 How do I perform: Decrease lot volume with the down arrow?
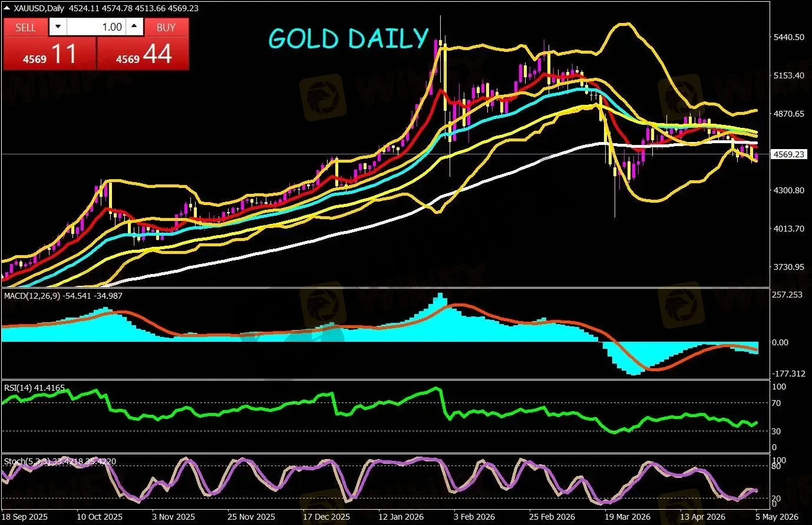[x=58, y=27]
